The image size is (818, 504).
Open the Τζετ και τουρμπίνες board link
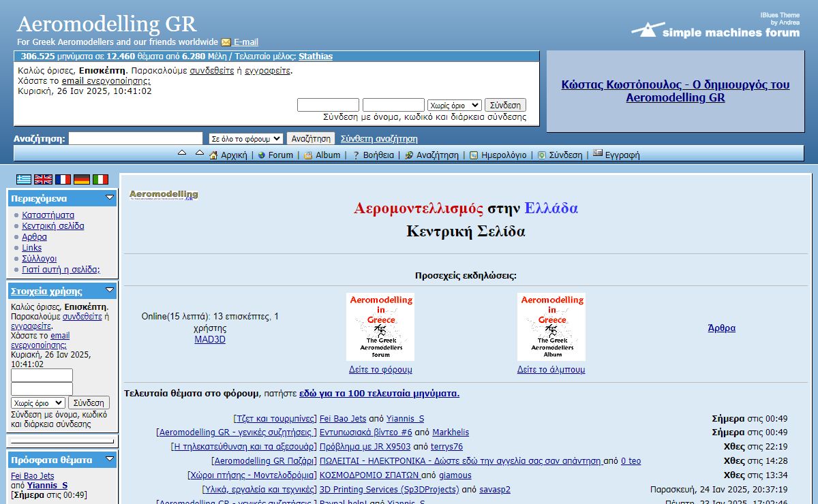275,419
